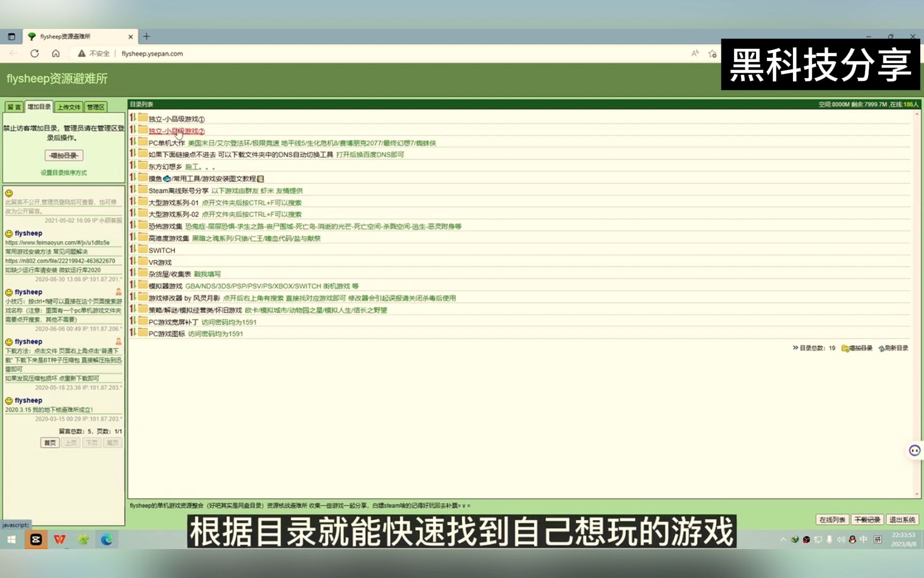Open the tab actions menu icon at top left

11,36
